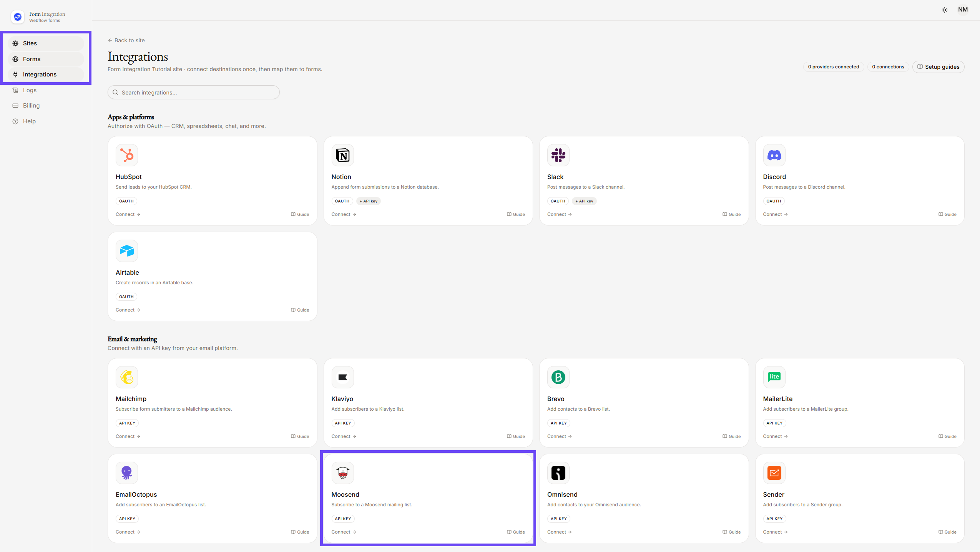Click the Discord logo icon
Screen dimensions: 980x552
(774, 155)
